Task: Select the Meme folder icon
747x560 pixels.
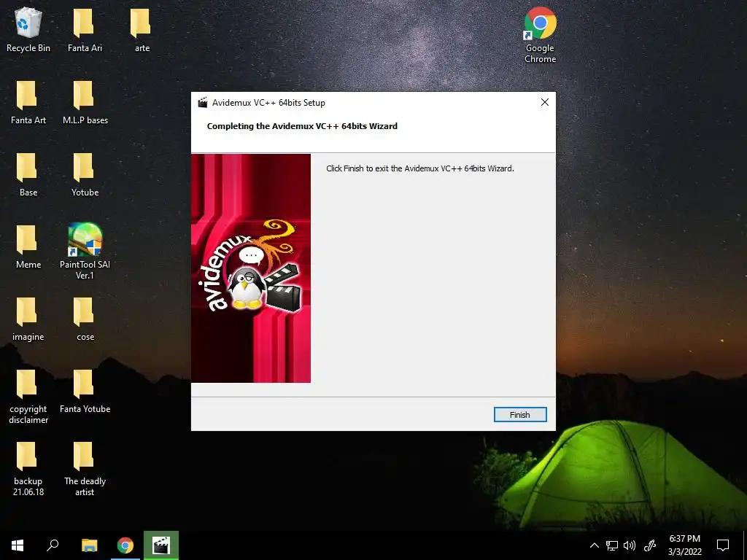Action: [28, 247]
